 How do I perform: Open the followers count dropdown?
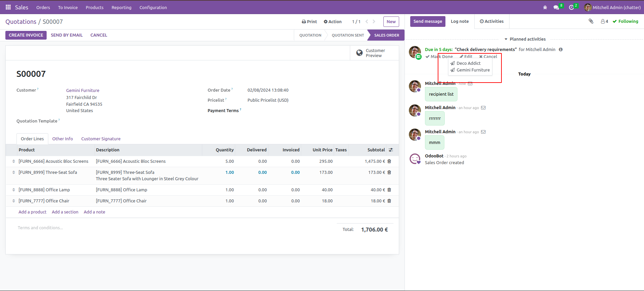click(604, 21)
